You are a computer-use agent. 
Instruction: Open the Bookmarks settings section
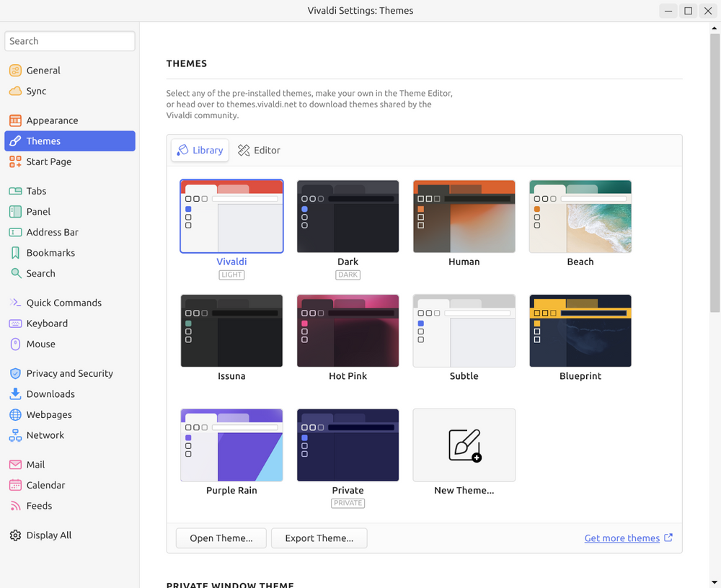click(51, 252)
